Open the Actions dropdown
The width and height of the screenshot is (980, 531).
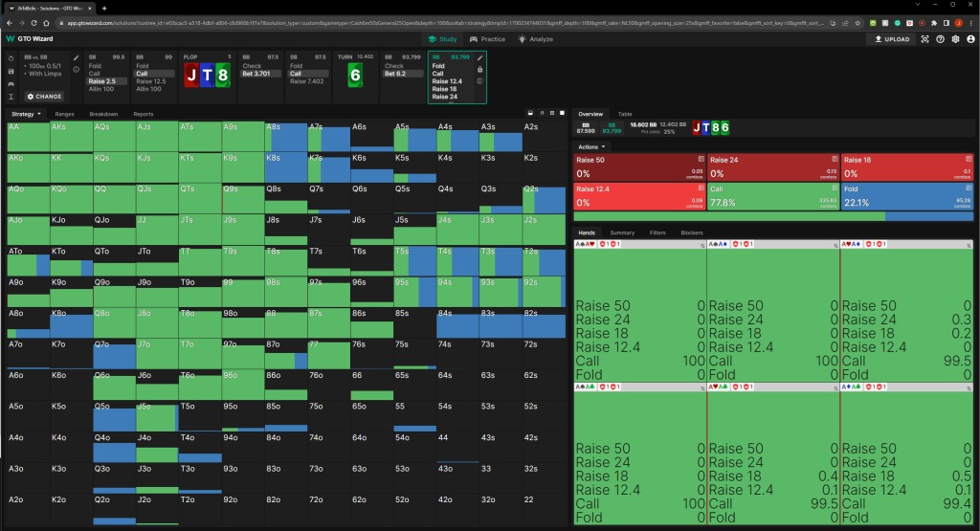coord(590,146)
